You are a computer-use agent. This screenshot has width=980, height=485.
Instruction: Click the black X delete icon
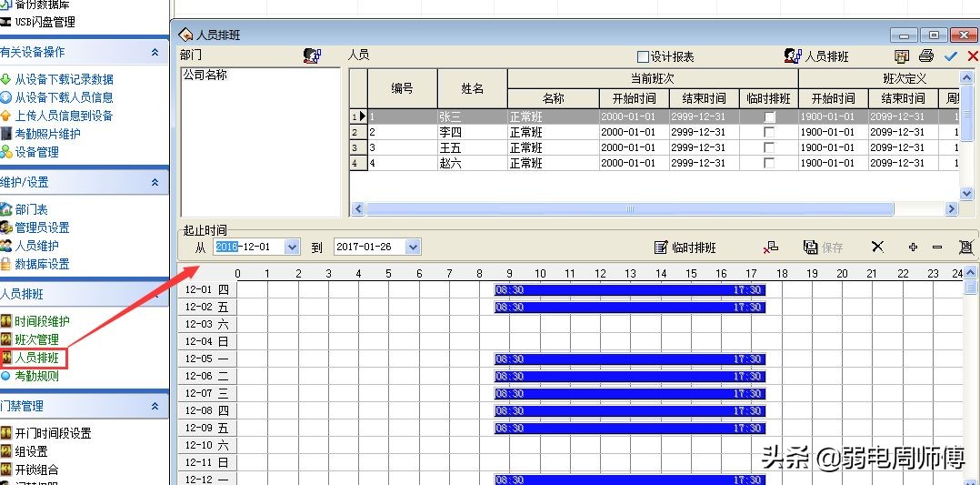coord(877,248)
